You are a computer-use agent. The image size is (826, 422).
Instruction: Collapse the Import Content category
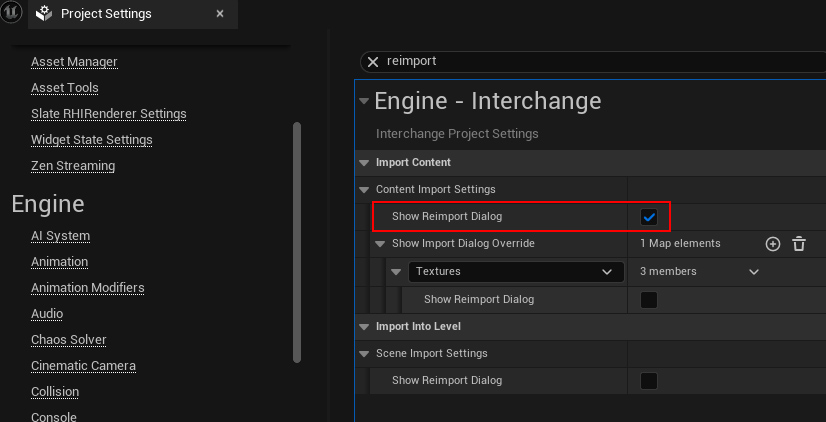click(x=364, y=163)
